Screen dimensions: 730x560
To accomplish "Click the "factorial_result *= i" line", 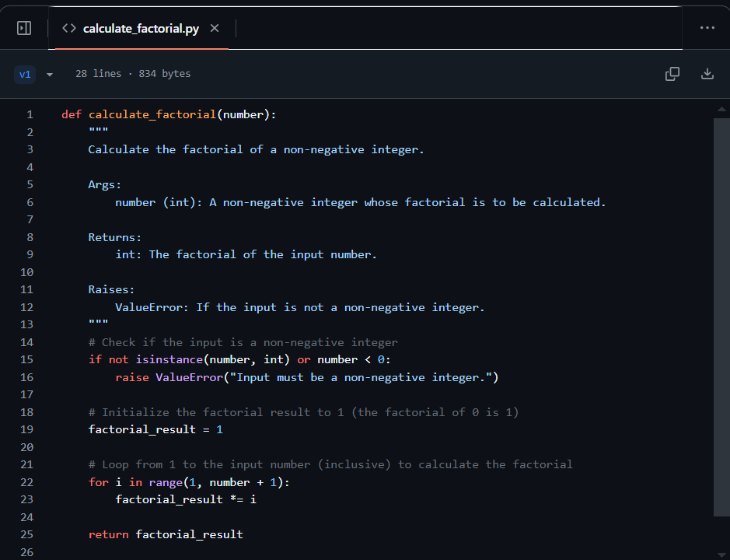I will pyautogui.click(x=186, y=499).
